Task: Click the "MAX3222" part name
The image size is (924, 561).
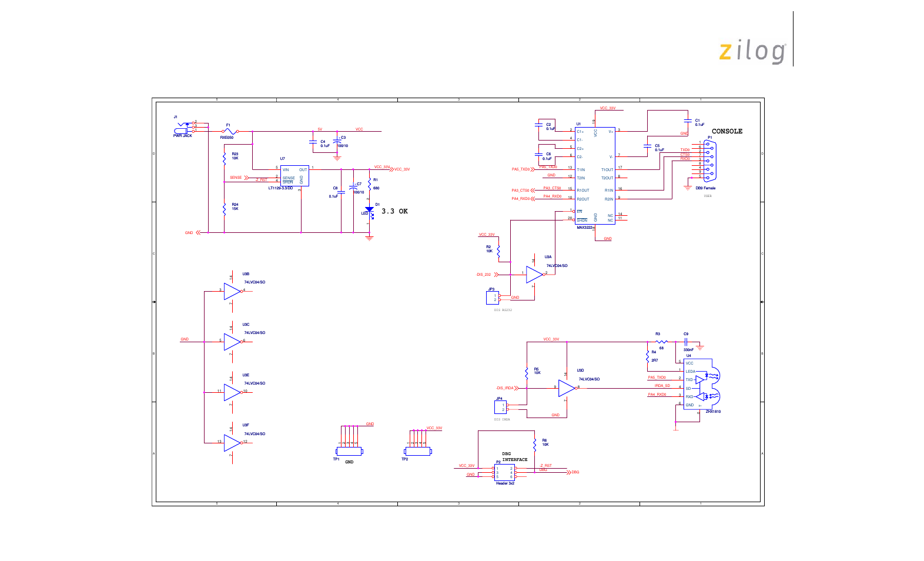Action: coord(584,228)
